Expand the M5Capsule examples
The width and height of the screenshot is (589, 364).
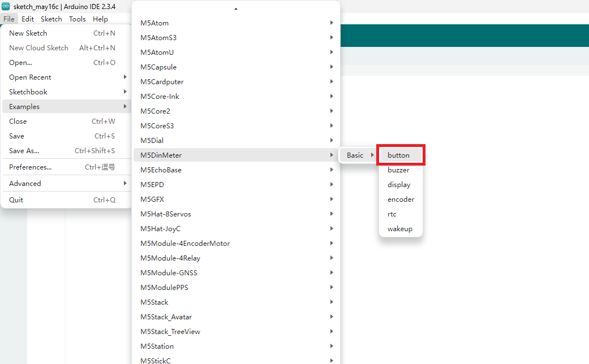236,67
